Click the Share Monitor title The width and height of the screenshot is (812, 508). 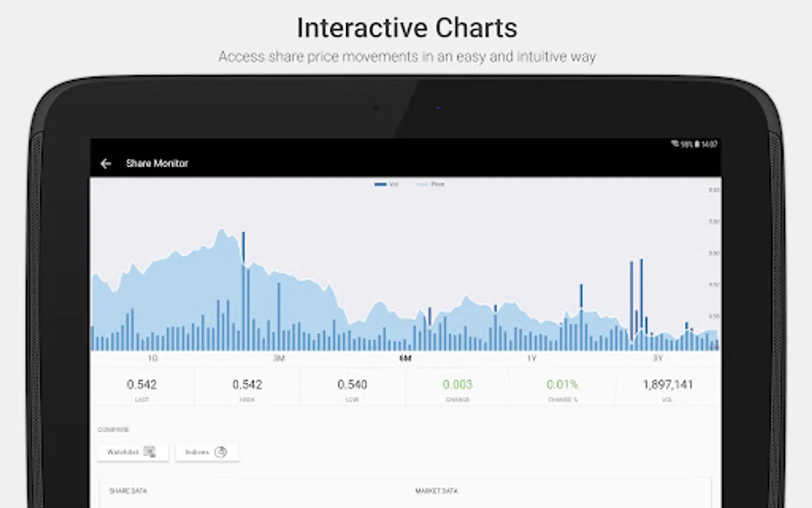pos(157,163)
